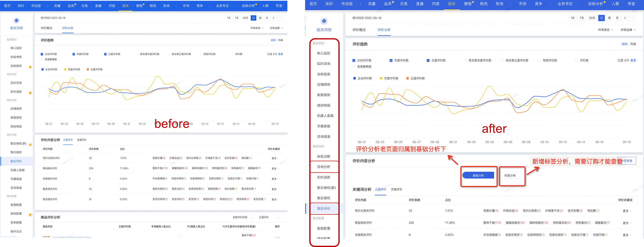Viewport: 644px width, 247px height.
Task: Open 所有品牌 dropdown in before screenshot
Action: click(276, 28)
